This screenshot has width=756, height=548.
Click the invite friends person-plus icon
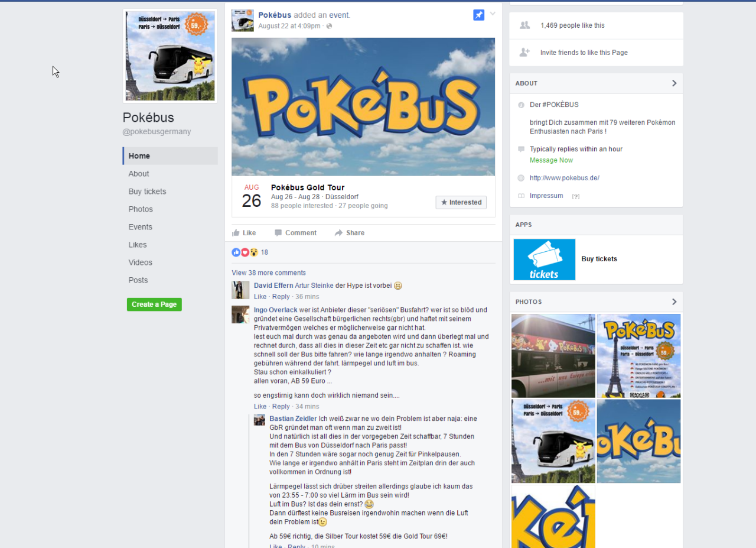(524, 53)
